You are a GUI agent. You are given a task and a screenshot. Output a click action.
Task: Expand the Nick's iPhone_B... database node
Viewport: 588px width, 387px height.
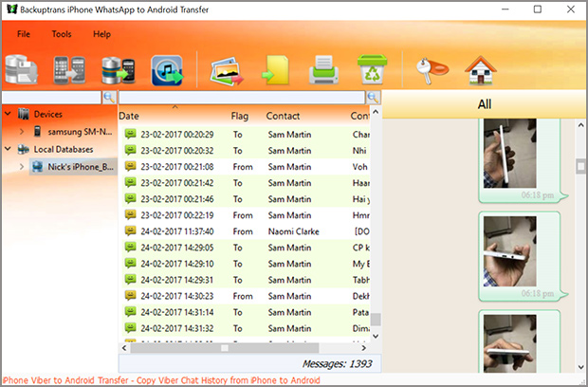(22, 167)
